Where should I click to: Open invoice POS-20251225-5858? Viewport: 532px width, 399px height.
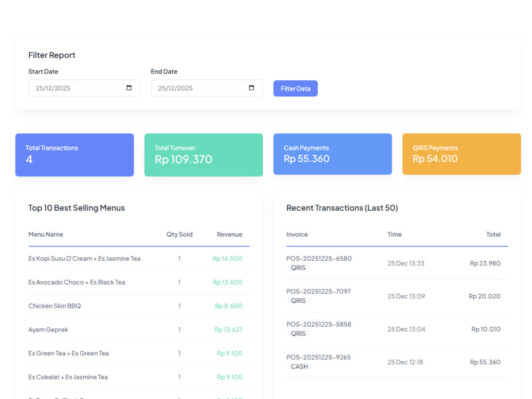[x=319, y=325]
